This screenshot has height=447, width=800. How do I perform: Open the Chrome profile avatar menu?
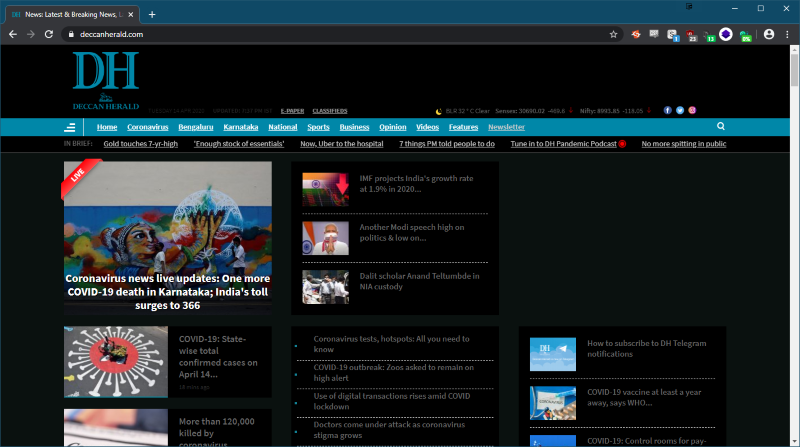click(769, 34)
